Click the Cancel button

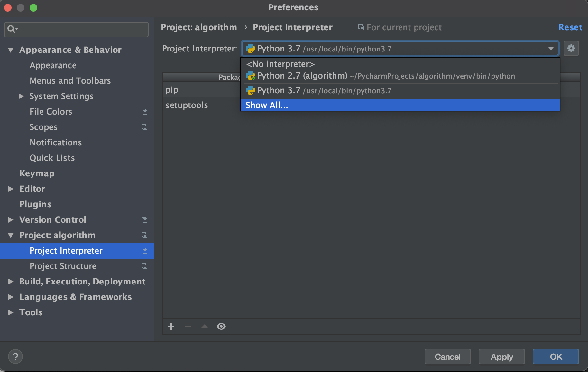[447, 357]
